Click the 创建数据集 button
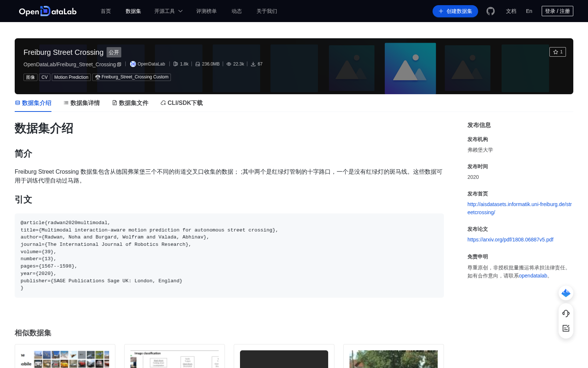Screen dimensions: 588x368 tap(455, 11)
